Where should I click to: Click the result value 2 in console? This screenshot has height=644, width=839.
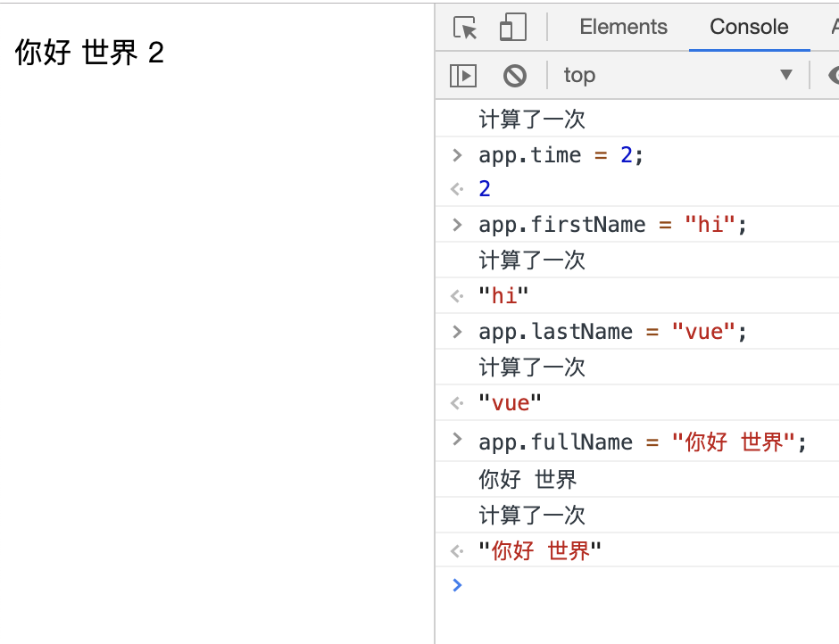tap(485, 189)
